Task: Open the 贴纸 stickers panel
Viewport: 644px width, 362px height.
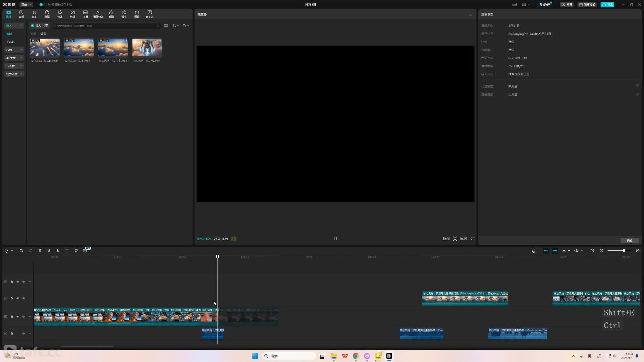Action: pyautogui.click(x=47, y=14)
